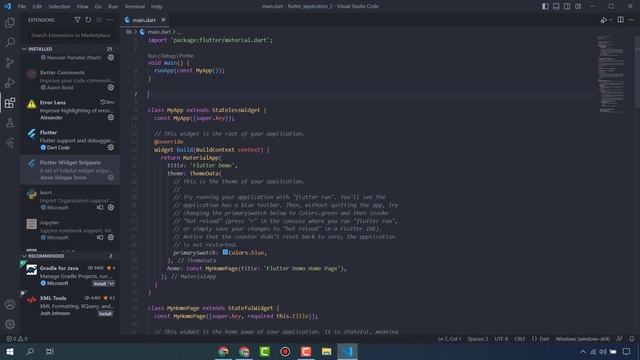Open the Manage gear in activity bar

tap(10, 324)
